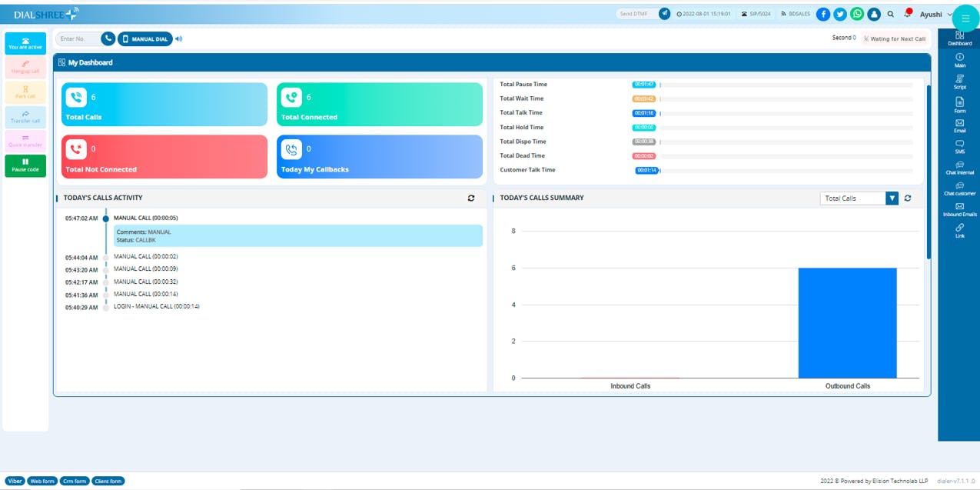Open Chat Internal in right sidebar

tap(960, 168)
